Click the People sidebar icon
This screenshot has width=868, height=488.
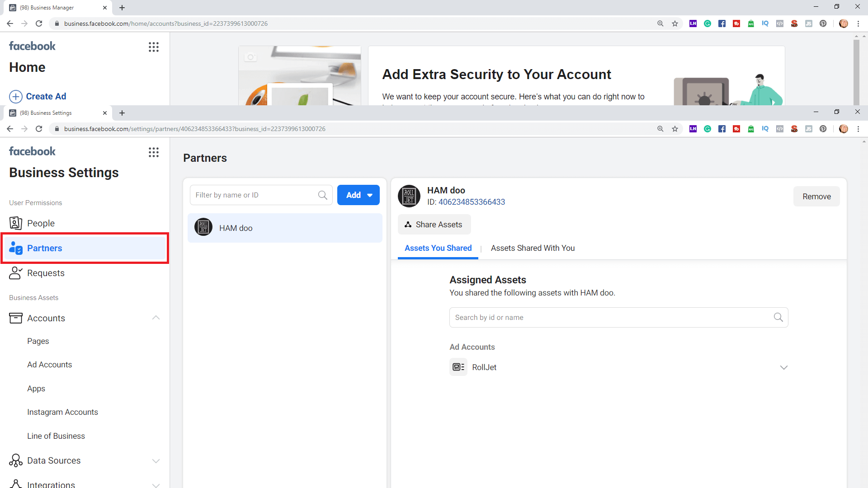[x=15, y=223]
